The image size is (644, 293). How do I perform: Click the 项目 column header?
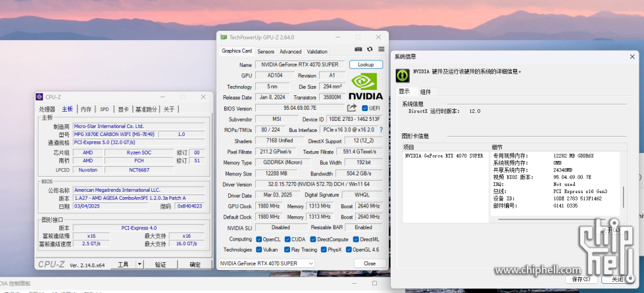[x=447, y=147]
